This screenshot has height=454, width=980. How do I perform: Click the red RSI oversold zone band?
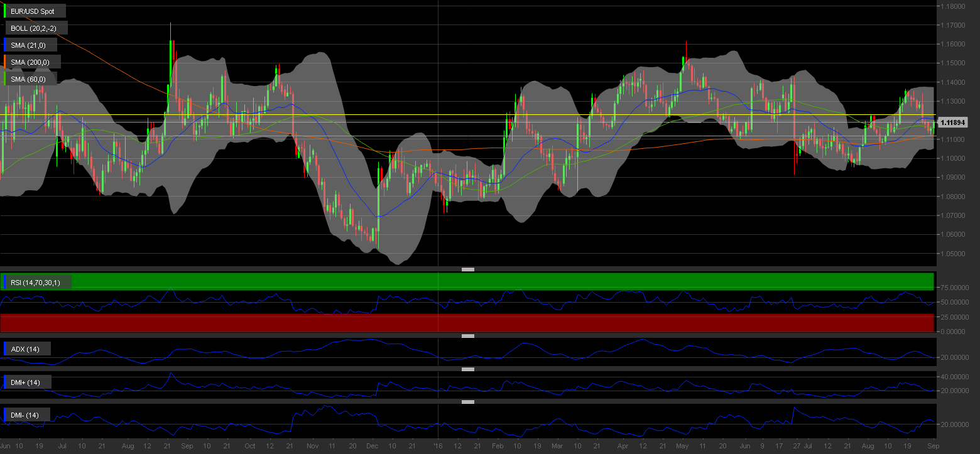pos(467,323)
